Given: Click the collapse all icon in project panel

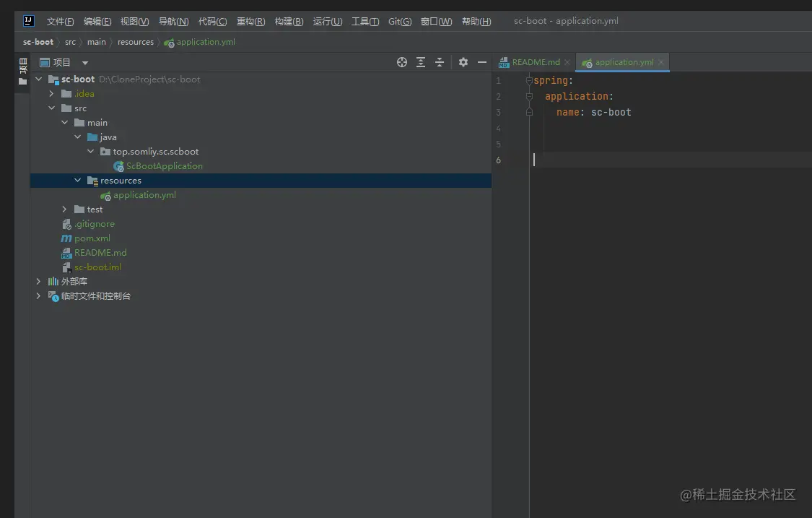Looking at the screenshot, I should click(x=439, y=62).
